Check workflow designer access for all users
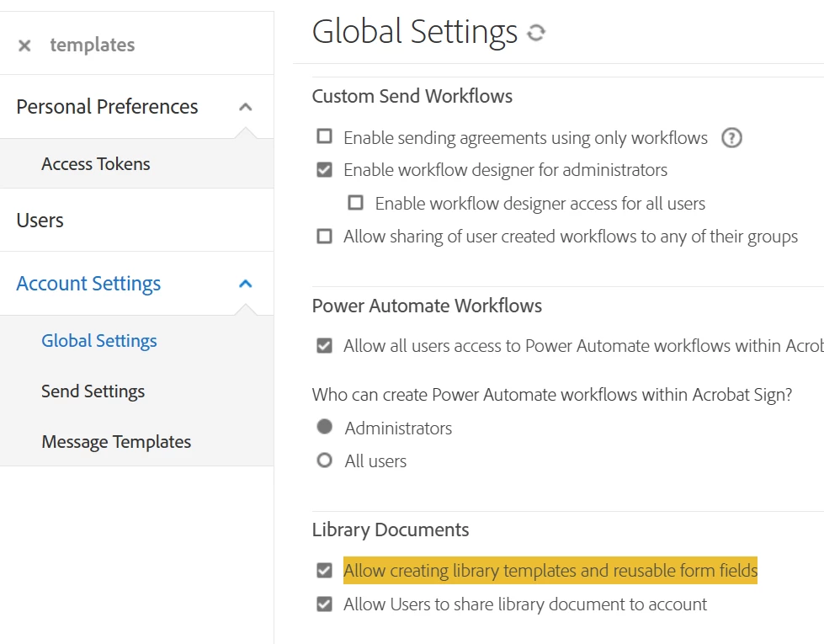Screen dimensions: 824x644 356,203
